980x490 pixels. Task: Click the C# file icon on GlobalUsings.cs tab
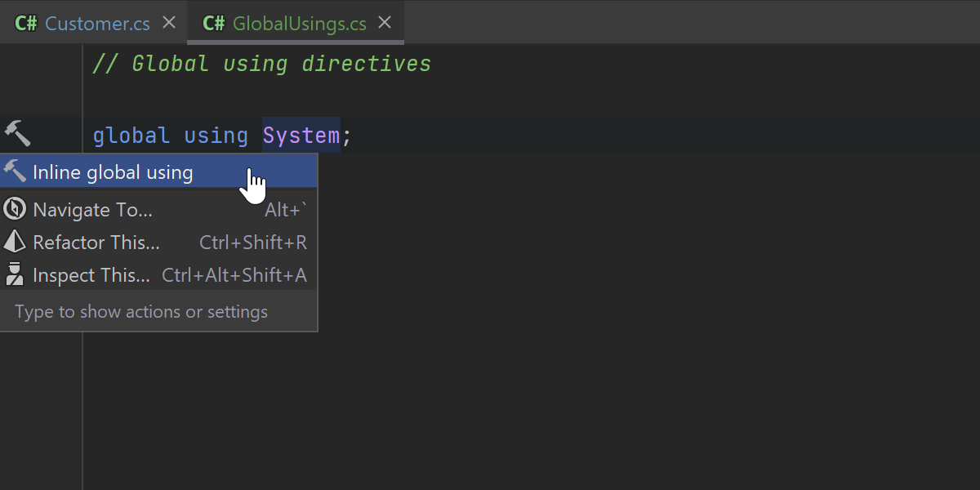click(x=214, y=23)
